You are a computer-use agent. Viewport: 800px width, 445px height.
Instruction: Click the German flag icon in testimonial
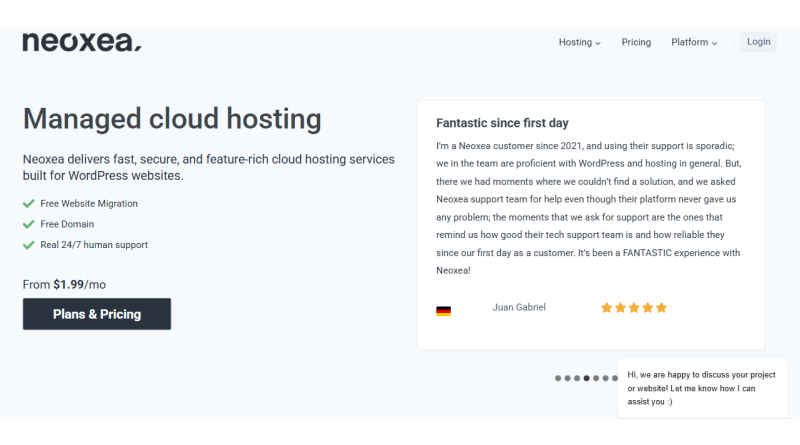tap(443, 311)
